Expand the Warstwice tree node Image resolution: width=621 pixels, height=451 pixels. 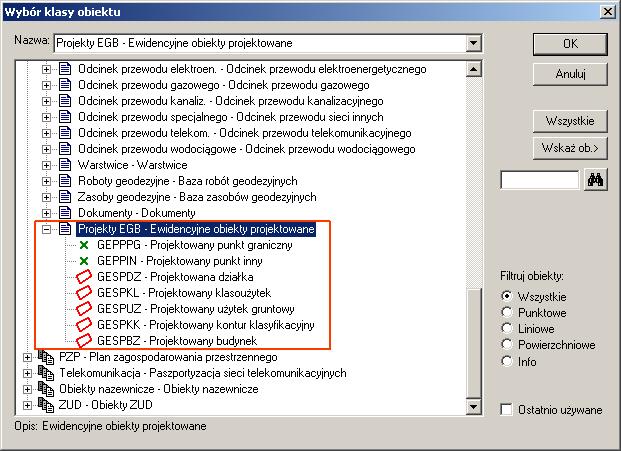tap(46, 165)
